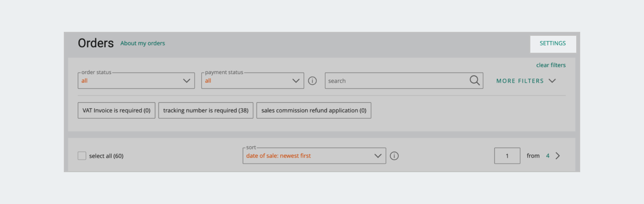Click the info icon next to sort
The image size is (644, 204).
point(394,156)
